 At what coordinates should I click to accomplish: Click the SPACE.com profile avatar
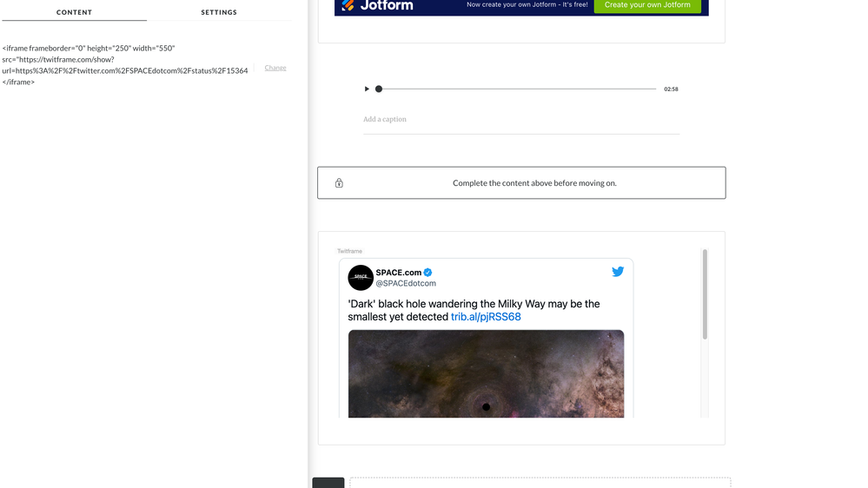(361, 278)
